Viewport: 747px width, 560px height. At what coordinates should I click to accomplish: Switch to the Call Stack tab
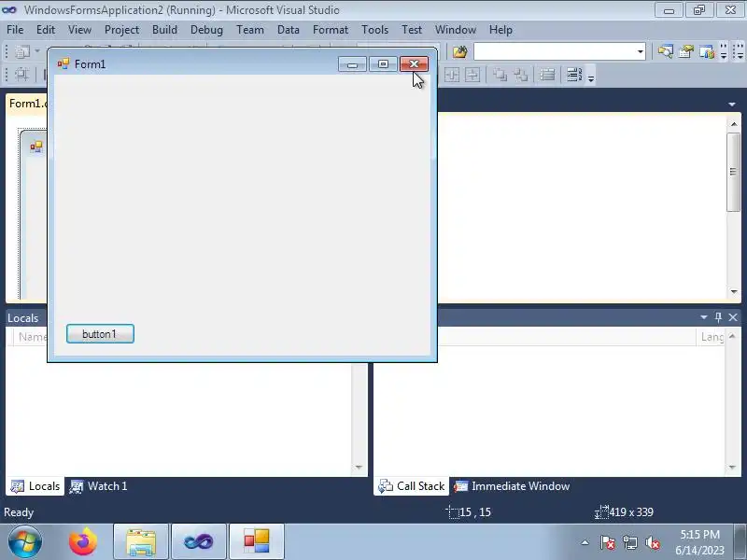[412, 486]
